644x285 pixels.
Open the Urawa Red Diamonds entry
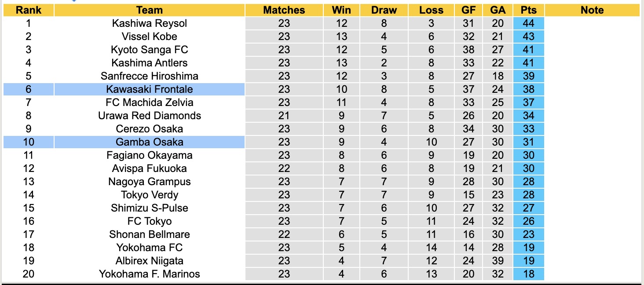[x=150, y=116]
